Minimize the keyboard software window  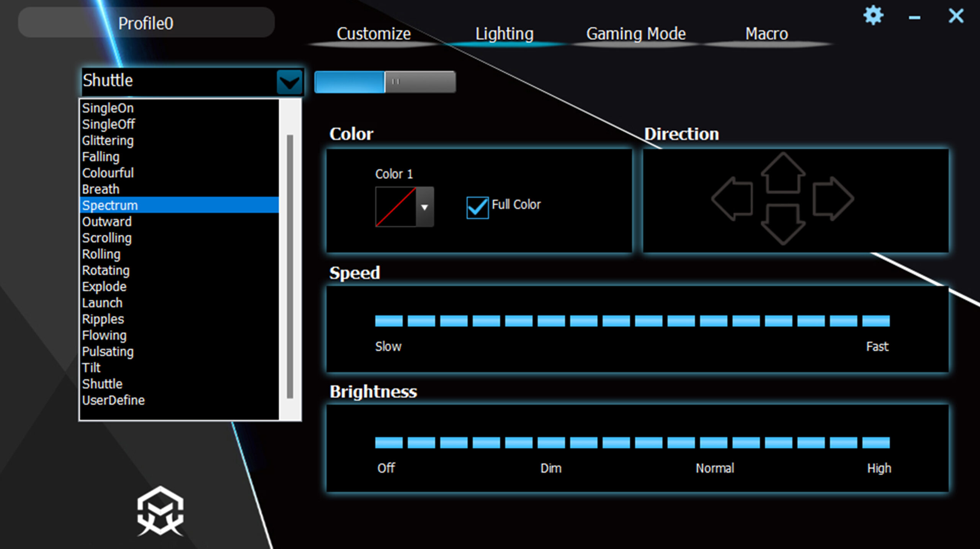(915, 18)
